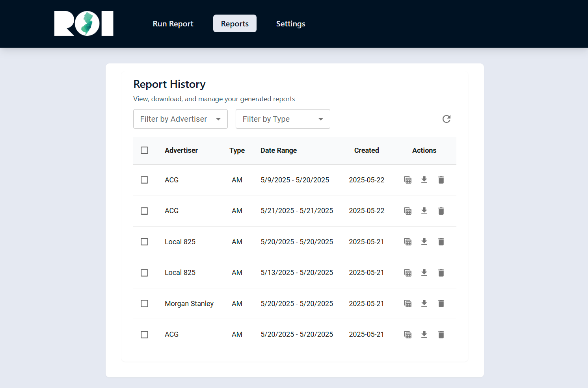Delete the ACG 5/9/2025 - 5/20/2025 report
Viewport: 588px width, 388px height.
pos(441,180)
